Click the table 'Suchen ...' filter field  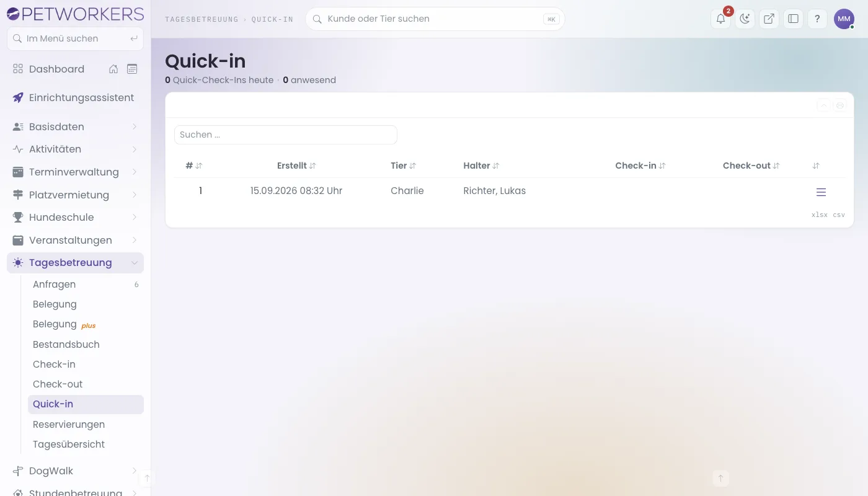286,135
